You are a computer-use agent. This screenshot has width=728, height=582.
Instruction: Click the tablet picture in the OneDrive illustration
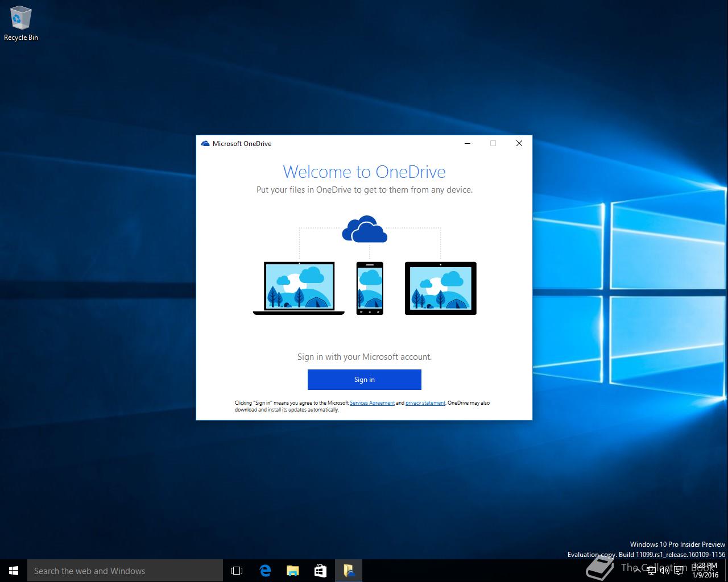(440, 288)
